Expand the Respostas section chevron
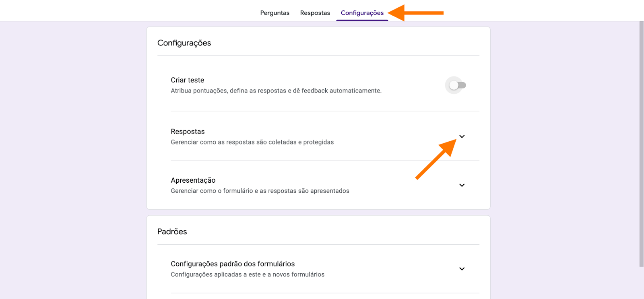Screen dimensions: 644x299 click(x=462, y=136)
